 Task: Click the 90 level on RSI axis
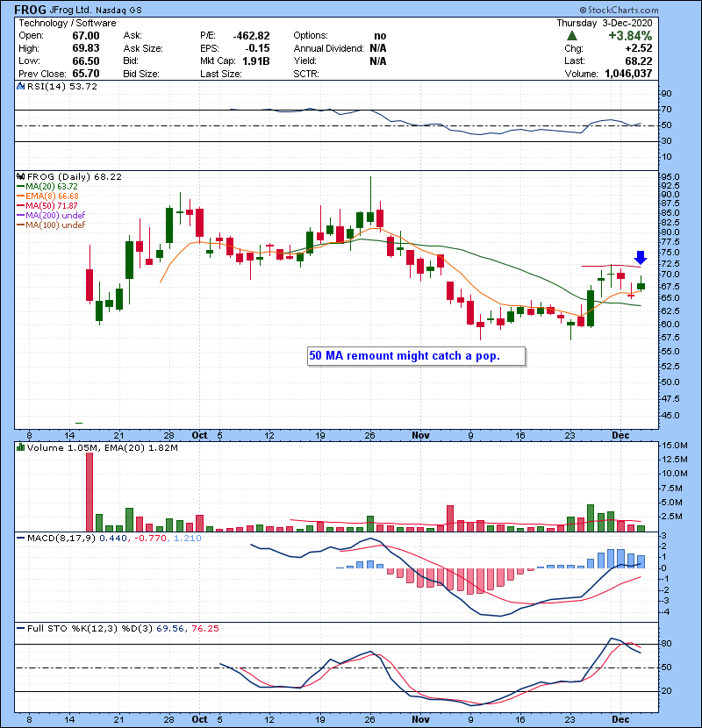(x=666, y=94)
